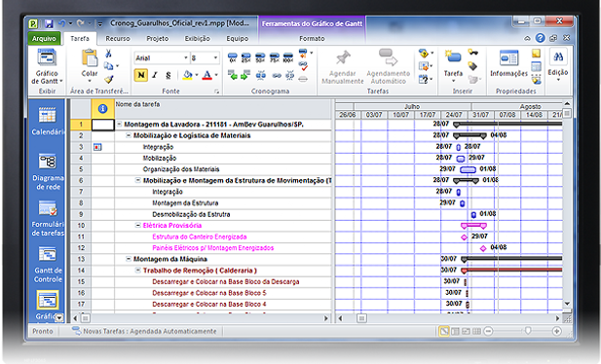
Task: Open the Gráfico de Gantt view button
Action: click(47, 67)
